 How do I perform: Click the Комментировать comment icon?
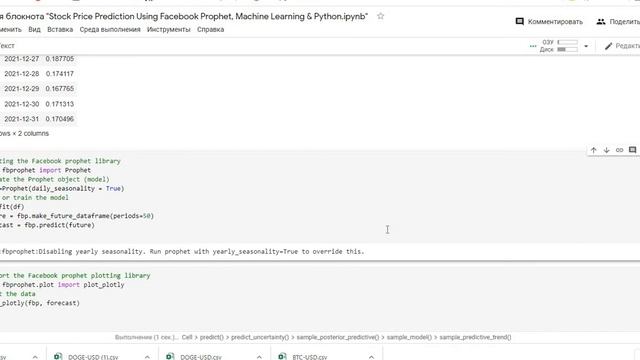click(520, 21)
